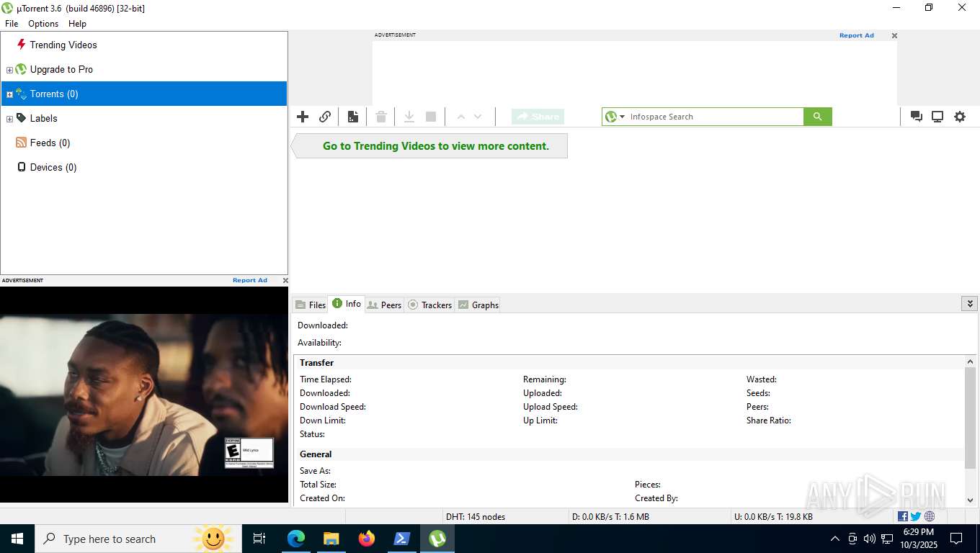The image size is (980, 553).
Task: Switch to the Info tab
Action: (x=347, y=304)
